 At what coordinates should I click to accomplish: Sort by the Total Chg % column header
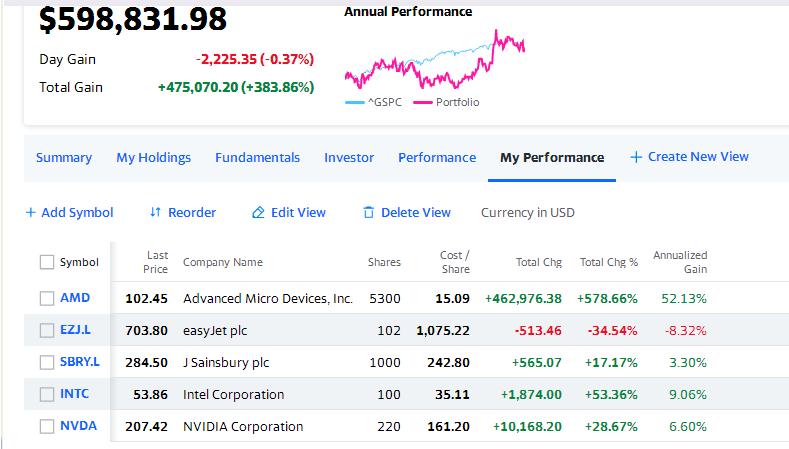tap(609, 262)
